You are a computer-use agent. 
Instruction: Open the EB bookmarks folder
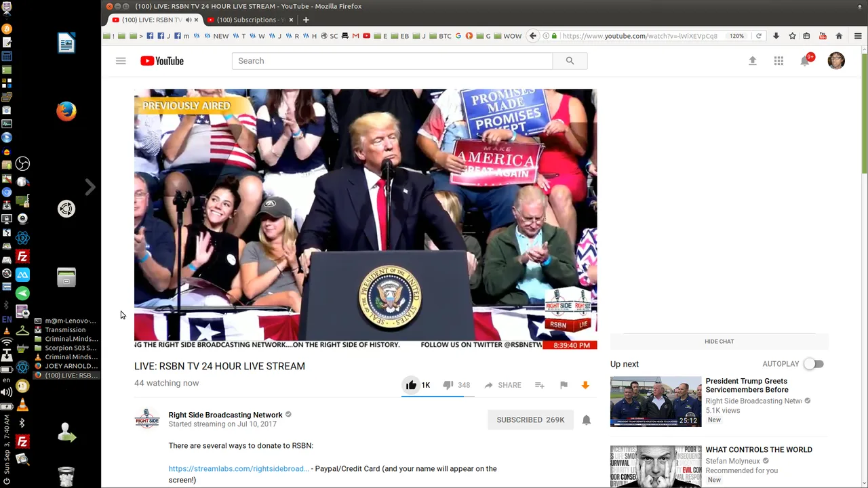399,36
